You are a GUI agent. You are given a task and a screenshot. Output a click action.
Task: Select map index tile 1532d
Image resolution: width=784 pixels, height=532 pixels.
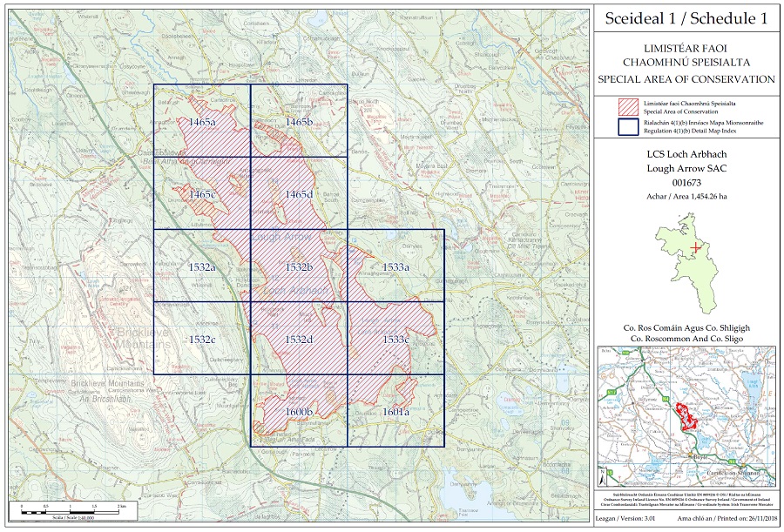pyautogui.click(x=299, y=338)
